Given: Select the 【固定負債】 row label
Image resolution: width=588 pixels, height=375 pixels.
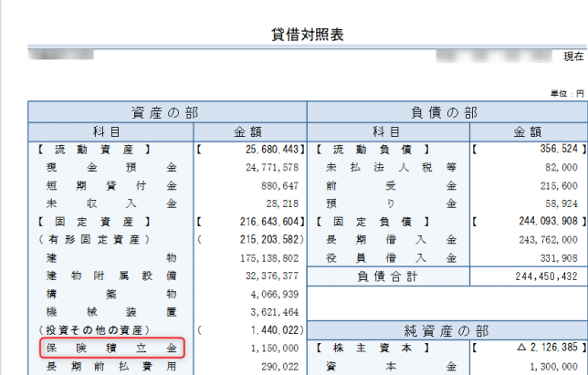Looking at the screenshot, I should click(373, 222).
